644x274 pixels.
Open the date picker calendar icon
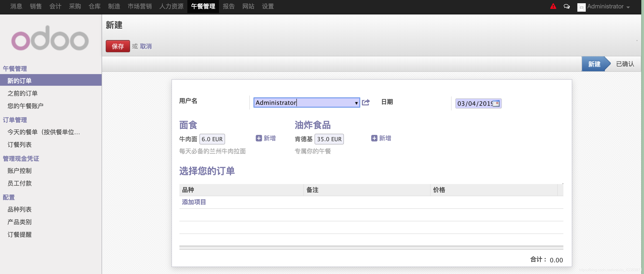click(x=496, y=103)
